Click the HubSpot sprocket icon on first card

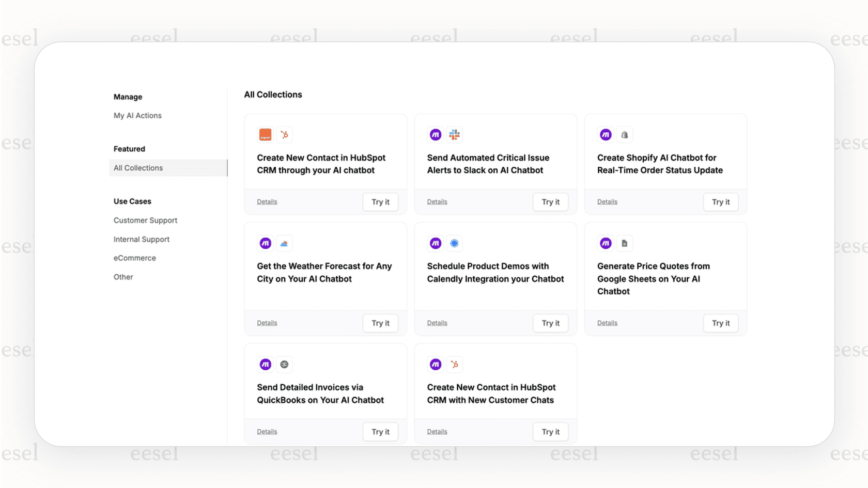(x=284, y=134)
